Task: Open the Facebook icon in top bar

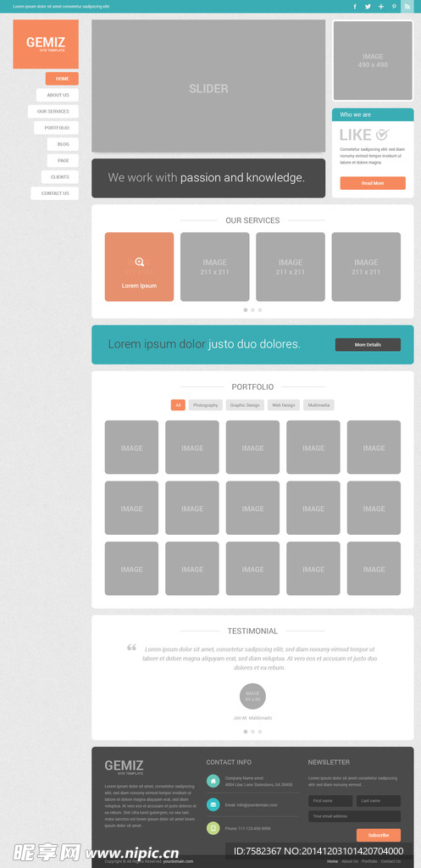Action: pos(355,7)
